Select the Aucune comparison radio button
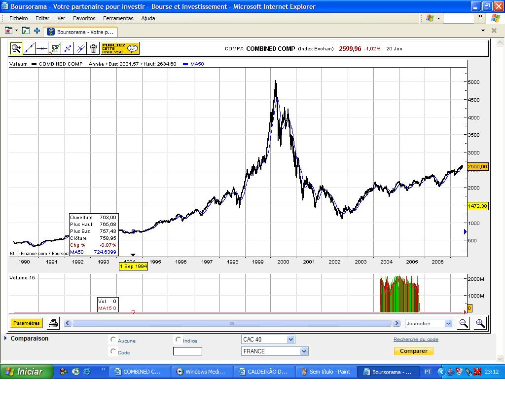Image resolution: width=505 pixels, height=420 pixels. (113, 340)
